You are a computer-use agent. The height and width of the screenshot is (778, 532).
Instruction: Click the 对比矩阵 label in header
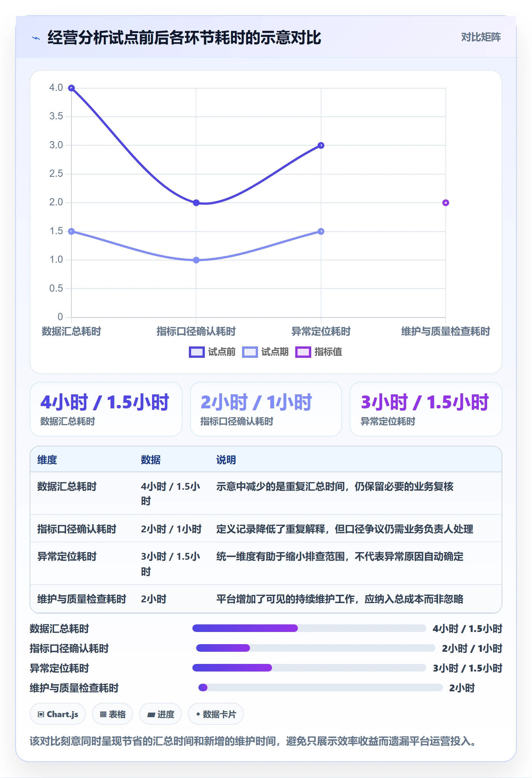(x=481, y=37)
